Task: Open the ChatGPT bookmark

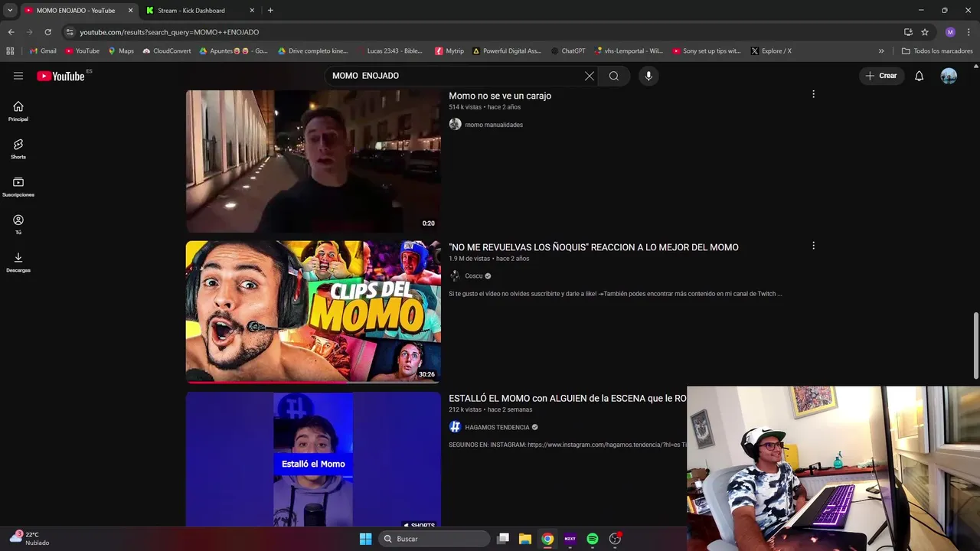Action: point(568,51)
